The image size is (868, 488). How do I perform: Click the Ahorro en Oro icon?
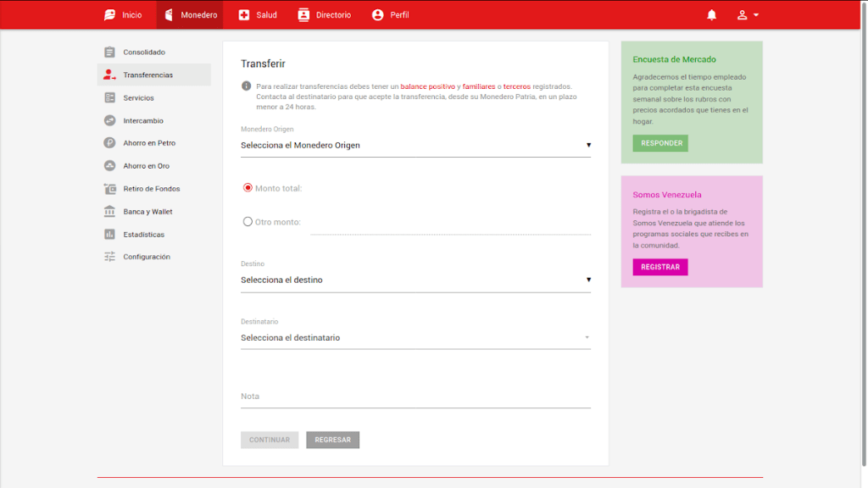[109, 166]
